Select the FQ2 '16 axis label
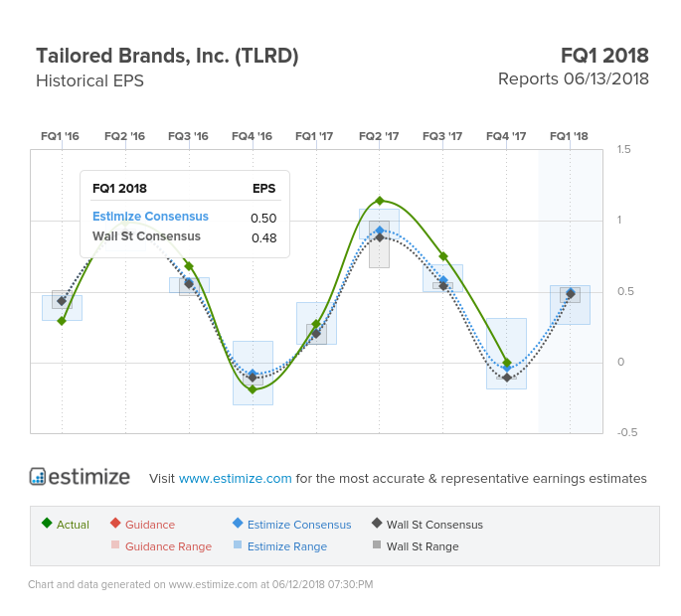The width and height of the screenshot is (681, 616). click(x=124, y=136)
